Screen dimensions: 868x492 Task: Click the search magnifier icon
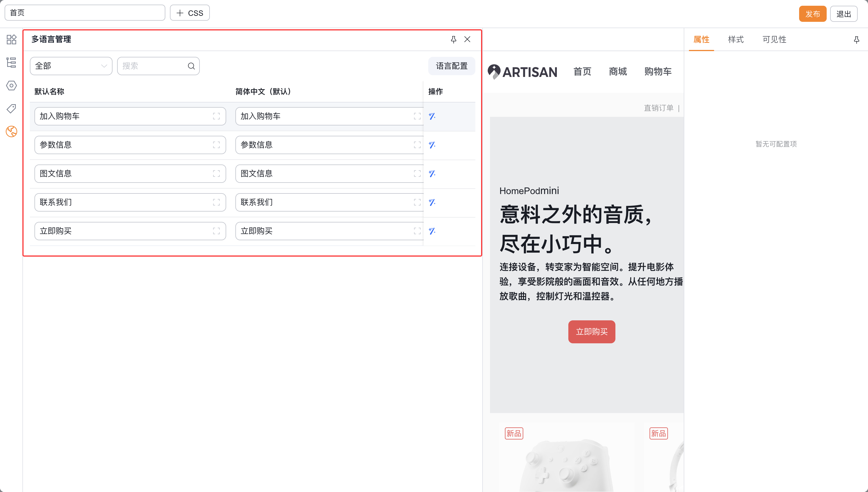(x=191, y=66)
